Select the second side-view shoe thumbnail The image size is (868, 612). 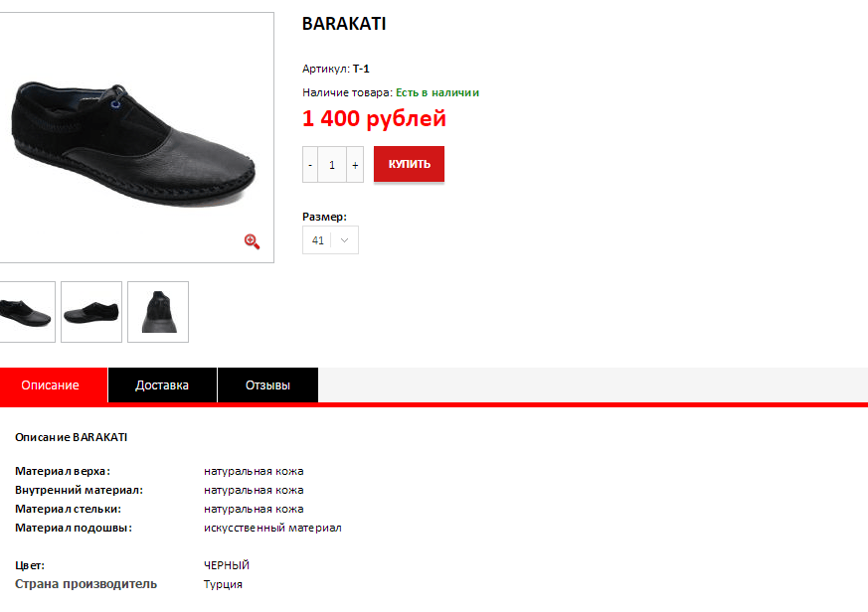click(x=91, y=312)
